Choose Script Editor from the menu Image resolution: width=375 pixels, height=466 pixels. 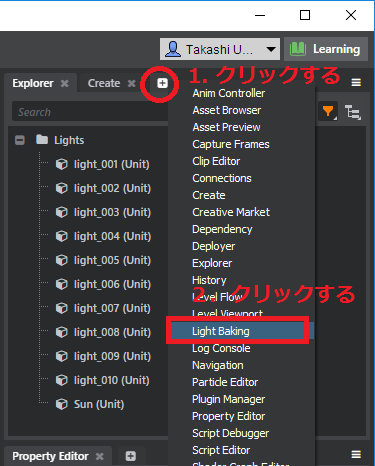221,450
